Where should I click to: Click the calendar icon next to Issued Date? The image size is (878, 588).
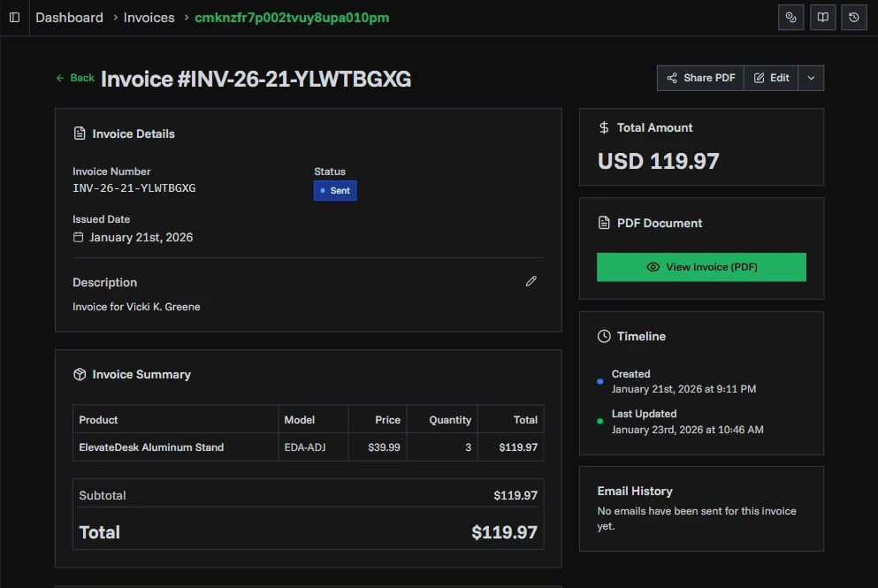pyautogui.click(x=78, y=237)
